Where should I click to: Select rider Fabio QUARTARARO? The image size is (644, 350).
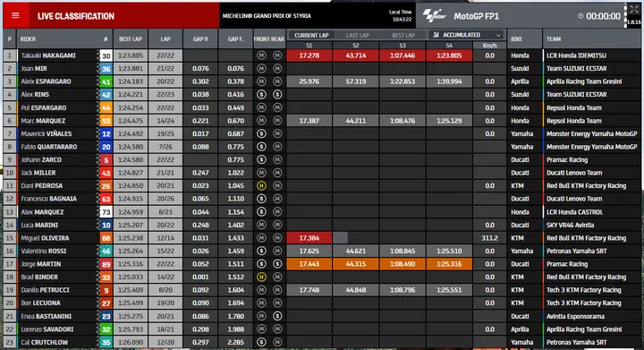(x=49, y=147)
